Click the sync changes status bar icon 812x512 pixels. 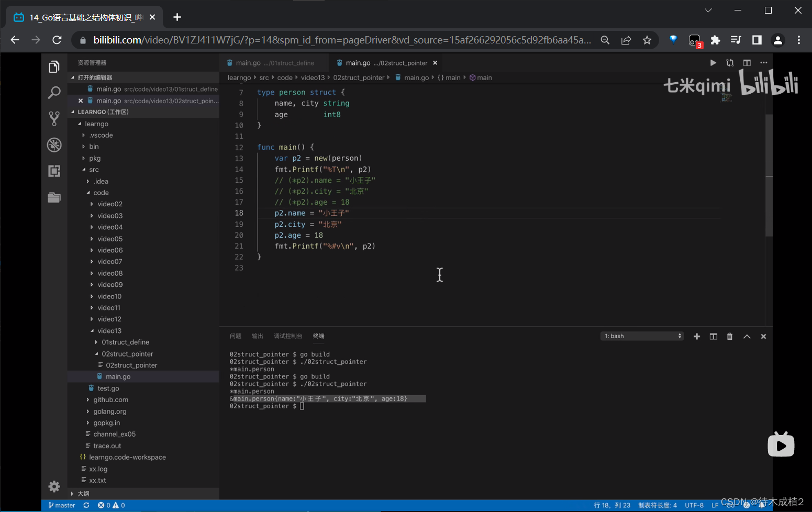pos(86,505)
